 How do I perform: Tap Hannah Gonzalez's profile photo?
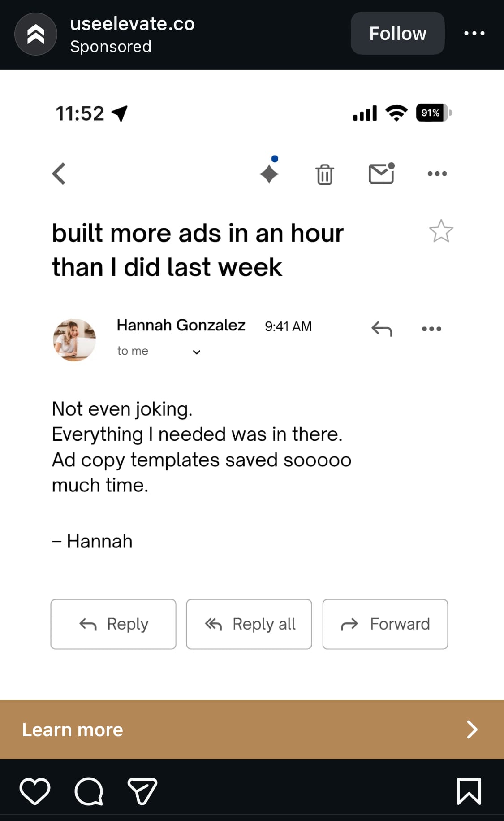74,340
